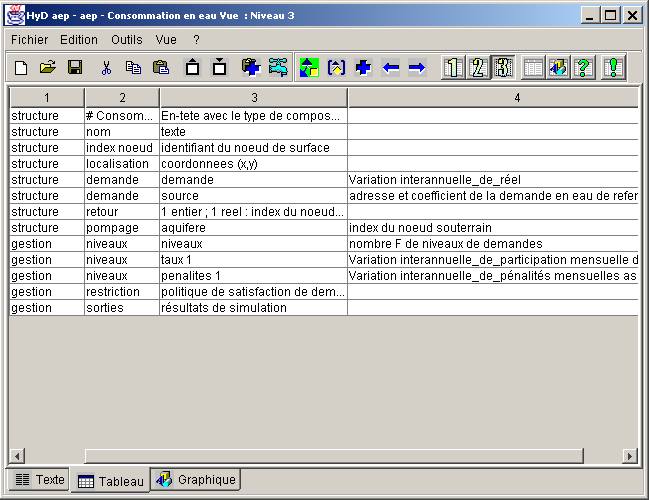Select 'Variation interannuelle_de_réel' cell
The image size is (649, 500).
[493, 180]
